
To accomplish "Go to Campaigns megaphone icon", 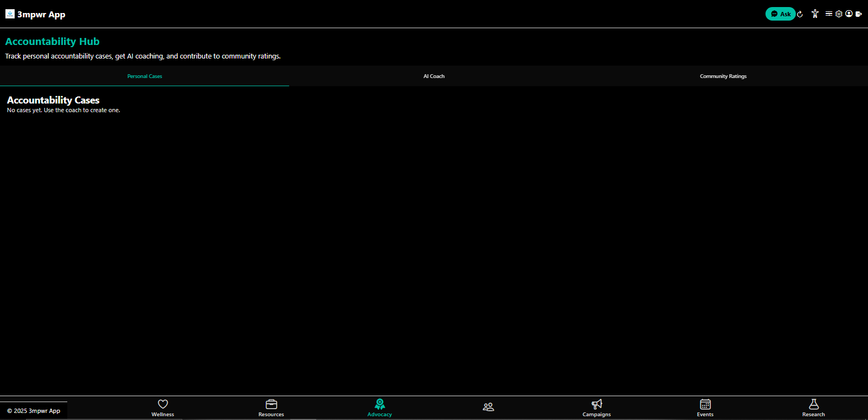I will point(597,408).
